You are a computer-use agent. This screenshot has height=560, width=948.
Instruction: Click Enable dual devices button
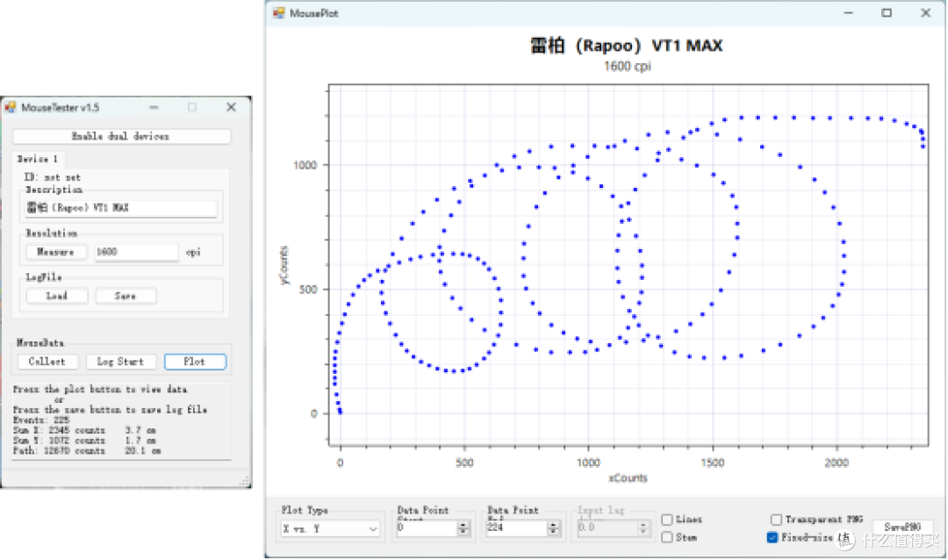tap(121, 136)
